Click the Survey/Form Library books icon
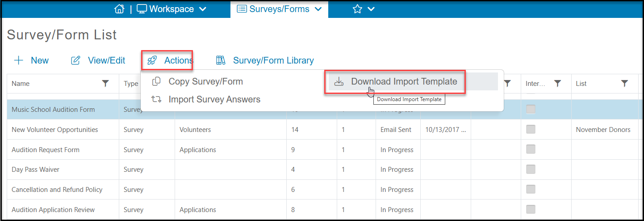Screen dimensions: 644x221 click(x=221, y=60)
